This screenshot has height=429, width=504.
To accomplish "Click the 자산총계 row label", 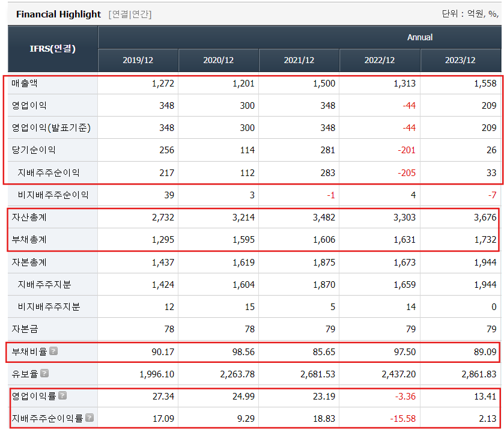I will pyautogui.click(x=29, y=218).
